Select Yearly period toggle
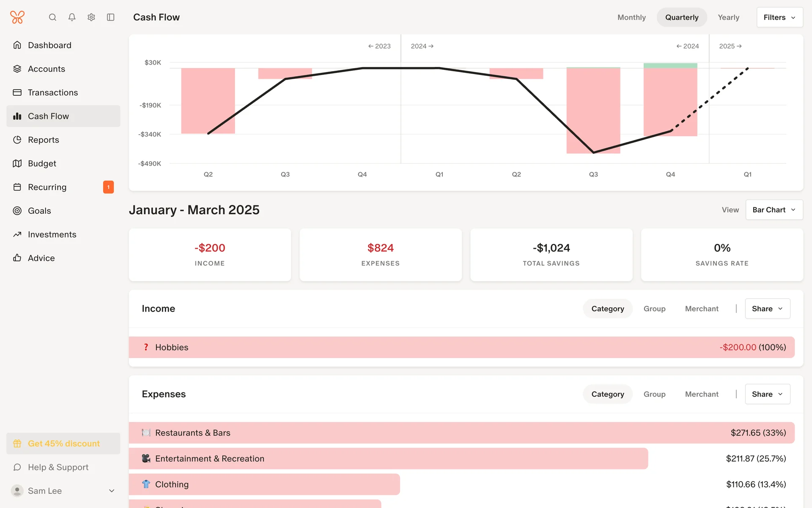Screen dimensions: 812x508 pos(728,17)
